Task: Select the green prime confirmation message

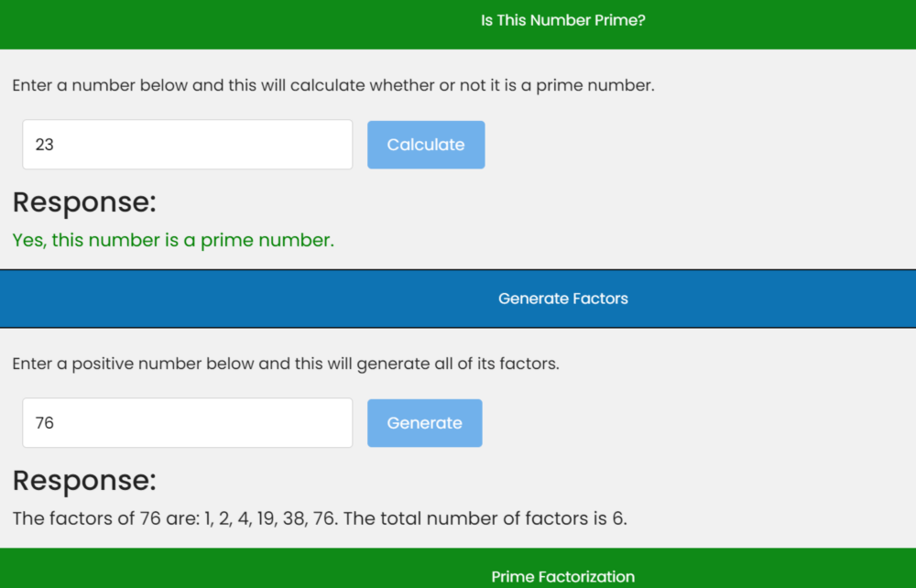Action: pos(172,239)
